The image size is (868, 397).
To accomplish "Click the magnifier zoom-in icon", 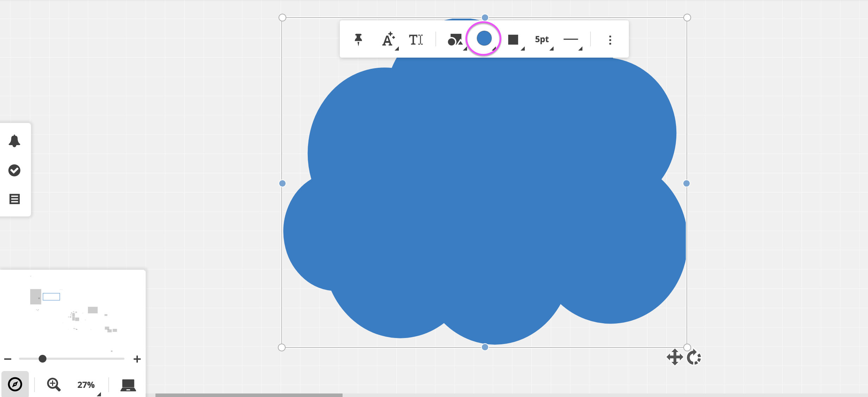I will click(x=53, y=384).
